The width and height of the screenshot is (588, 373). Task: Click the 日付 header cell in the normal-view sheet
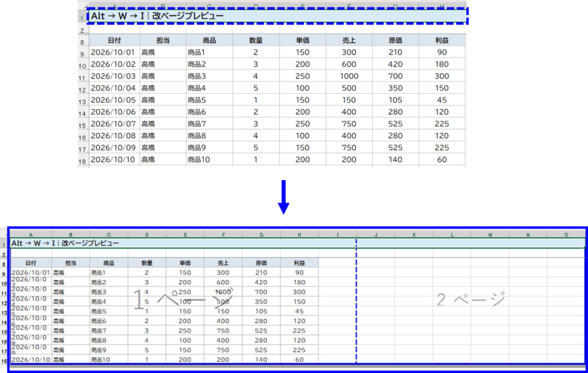[114, 41]
